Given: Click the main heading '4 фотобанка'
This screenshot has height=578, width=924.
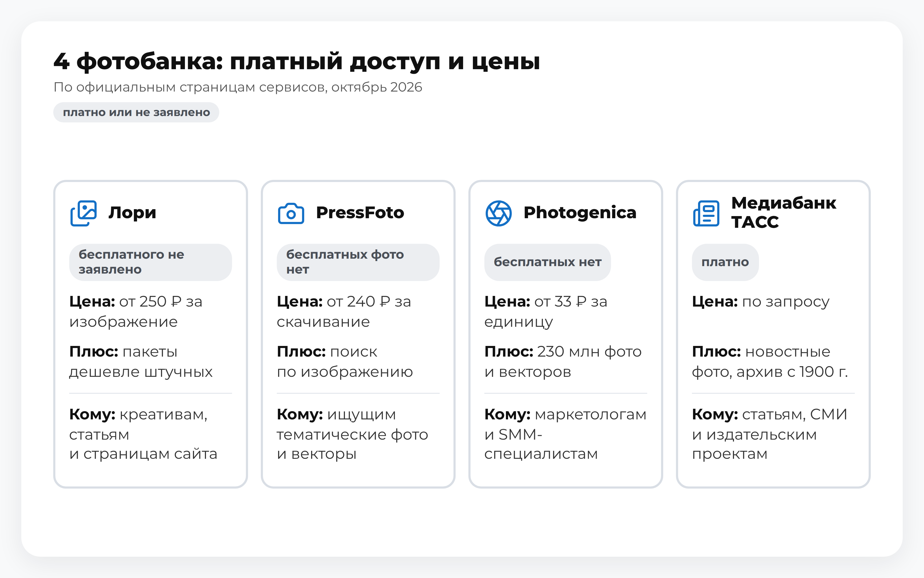Looking at the screenshot, I should coord(297,61).
